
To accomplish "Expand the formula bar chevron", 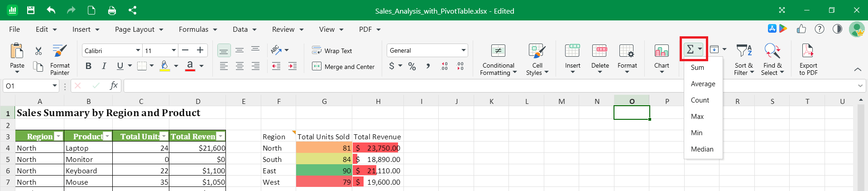I will [x=860, y=85].
